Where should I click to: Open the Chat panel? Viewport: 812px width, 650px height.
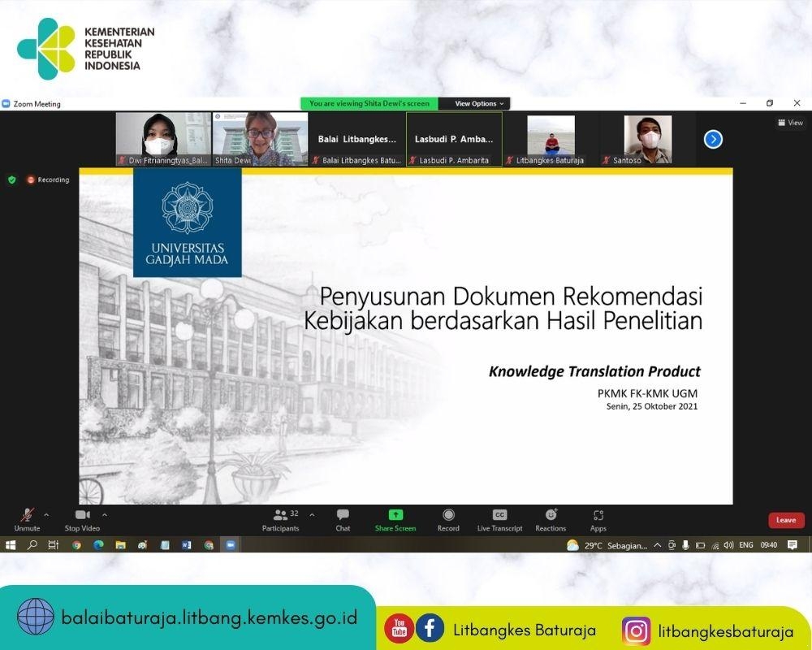pyautogui.click(x=343, y=517)
